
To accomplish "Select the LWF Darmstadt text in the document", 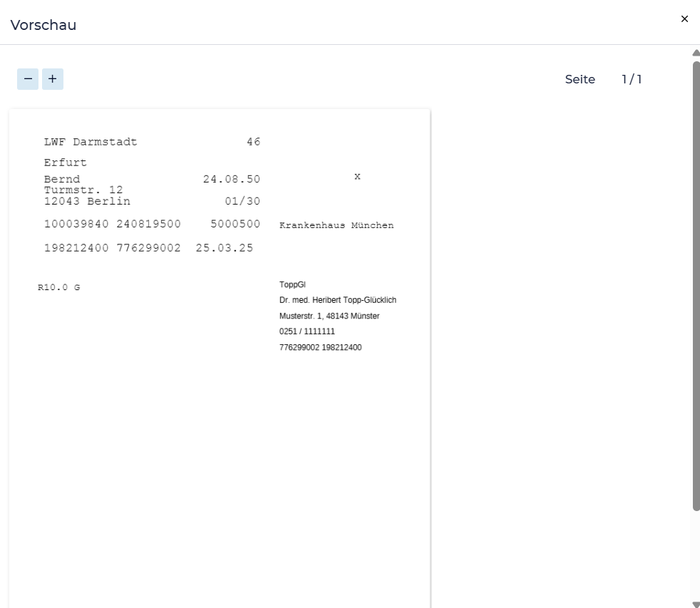I will point(91,142).
